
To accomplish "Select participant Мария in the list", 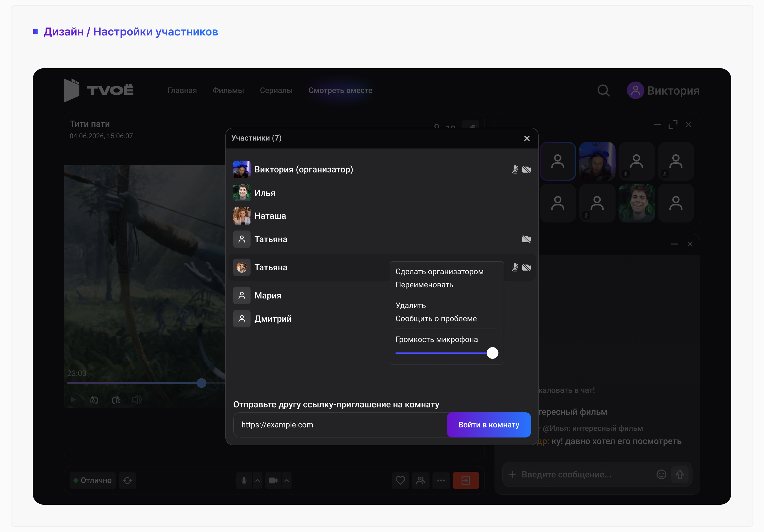I will click(x=382, y=295).
